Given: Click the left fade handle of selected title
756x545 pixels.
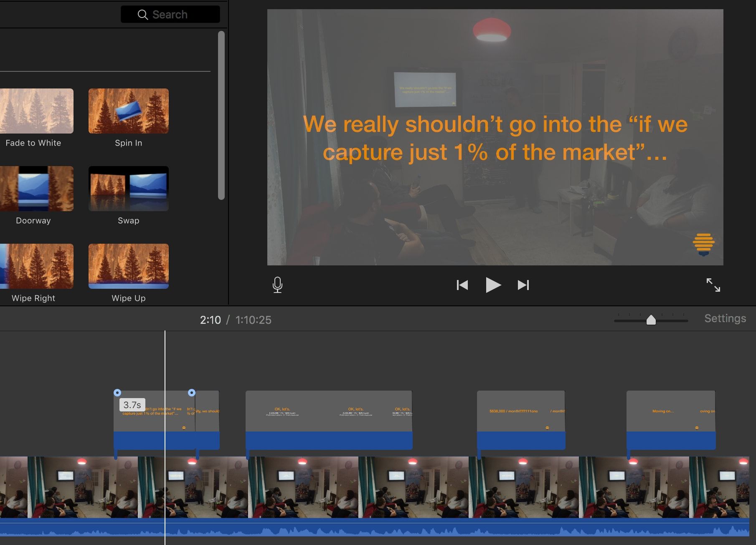Looking at the screenshot, I should point(117,393).
